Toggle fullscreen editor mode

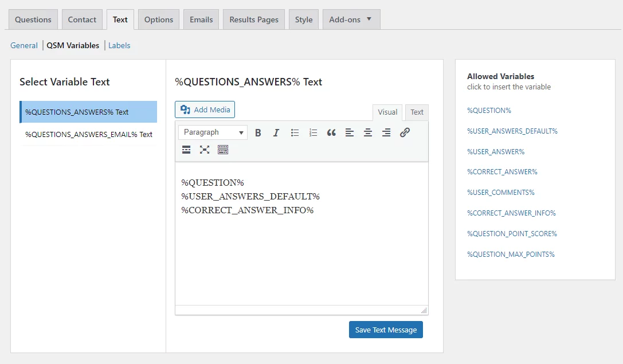(205, 150)
